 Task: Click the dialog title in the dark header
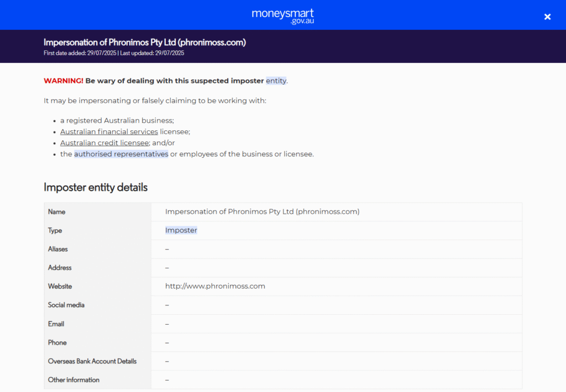144,43
